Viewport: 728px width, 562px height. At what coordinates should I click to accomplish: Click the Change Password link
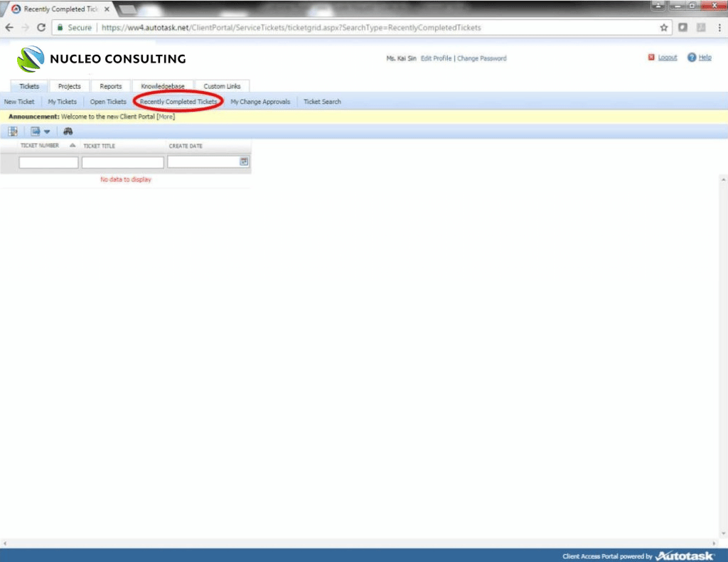481,58
